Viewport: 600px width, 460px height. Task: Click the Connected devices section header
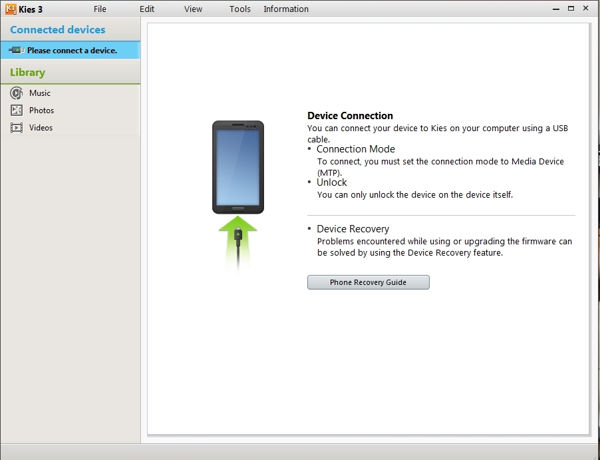(x=57, y=30)
